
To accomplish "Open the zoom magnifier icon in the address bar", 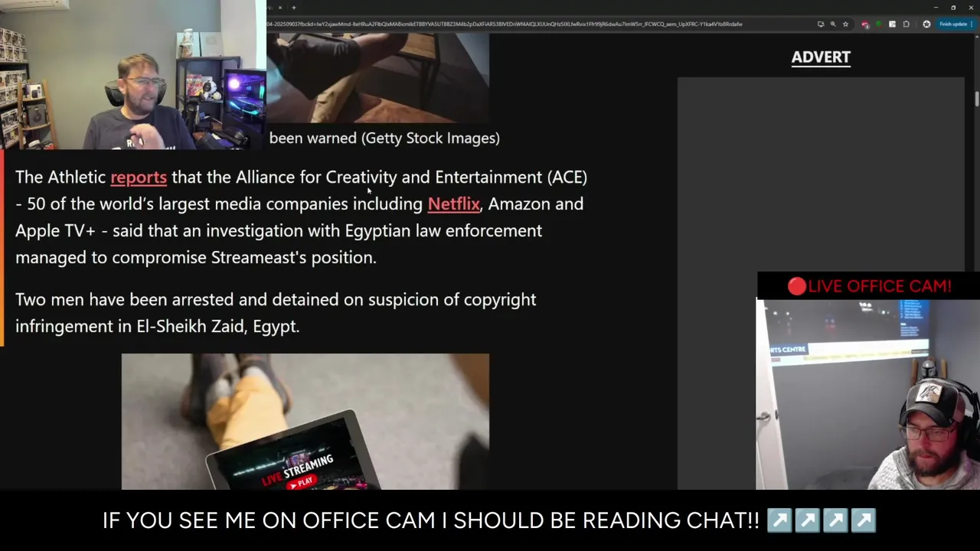I will coord(833,24).
